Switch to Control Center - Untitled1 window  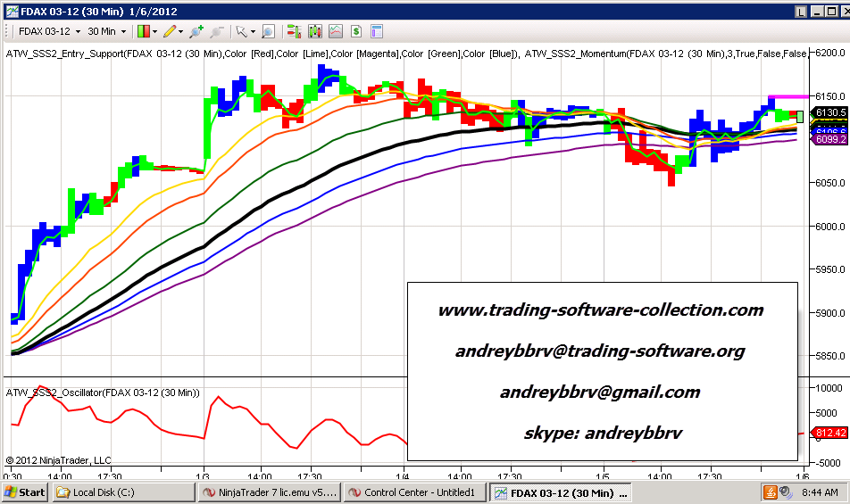click(x=414, y=492)
